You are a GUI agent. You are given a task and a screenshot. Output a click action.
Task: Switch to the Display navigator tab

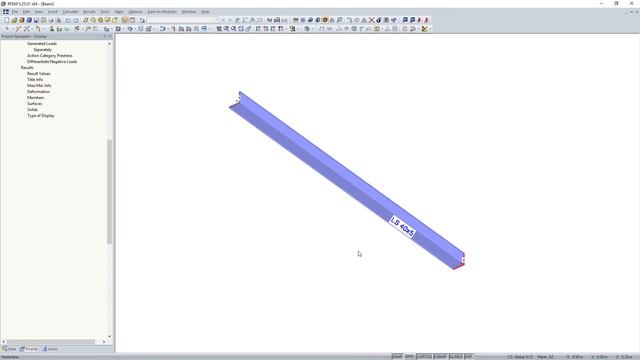29,349
